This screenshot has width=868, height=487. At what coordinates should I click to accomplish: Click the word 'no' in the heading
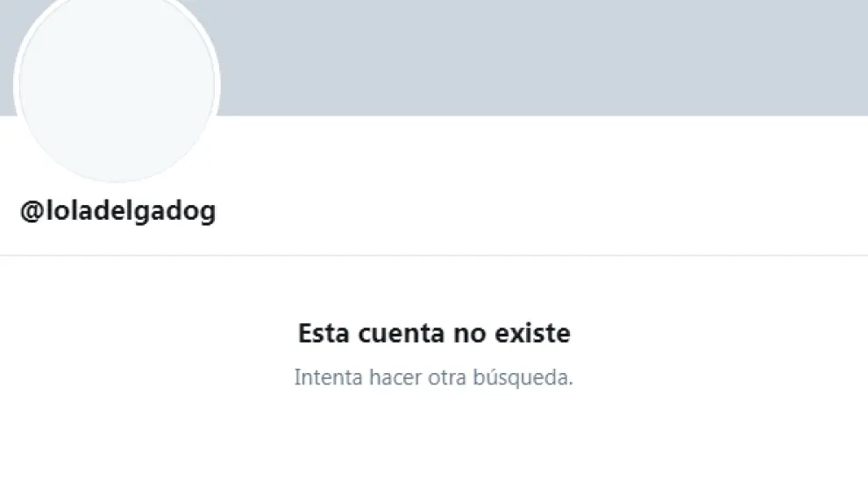[469, 335]
